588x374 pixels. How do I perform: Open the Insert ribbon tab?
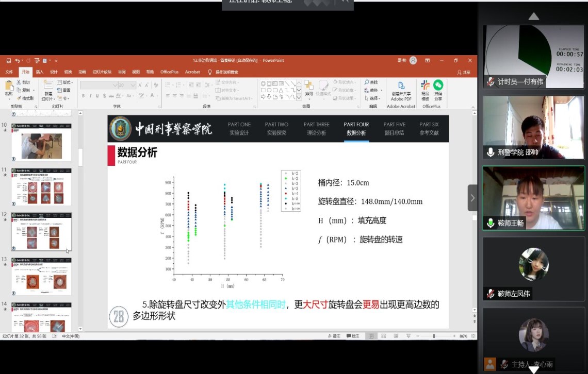(x=39, y=72)
